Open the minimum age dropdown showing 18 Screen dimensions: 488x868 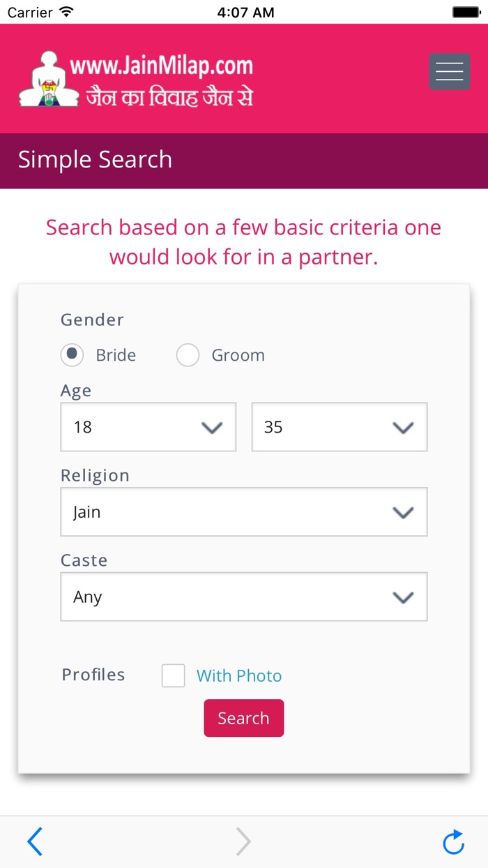tap(148, 426)
